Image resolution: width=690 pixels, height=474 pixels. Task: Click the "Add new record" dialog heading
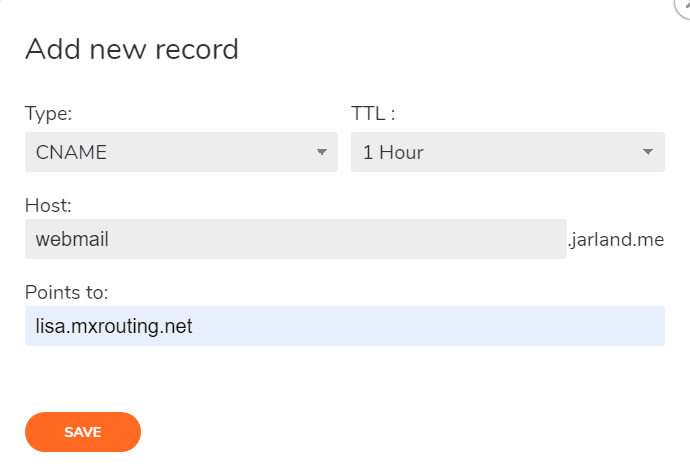[x=131, y=48]
